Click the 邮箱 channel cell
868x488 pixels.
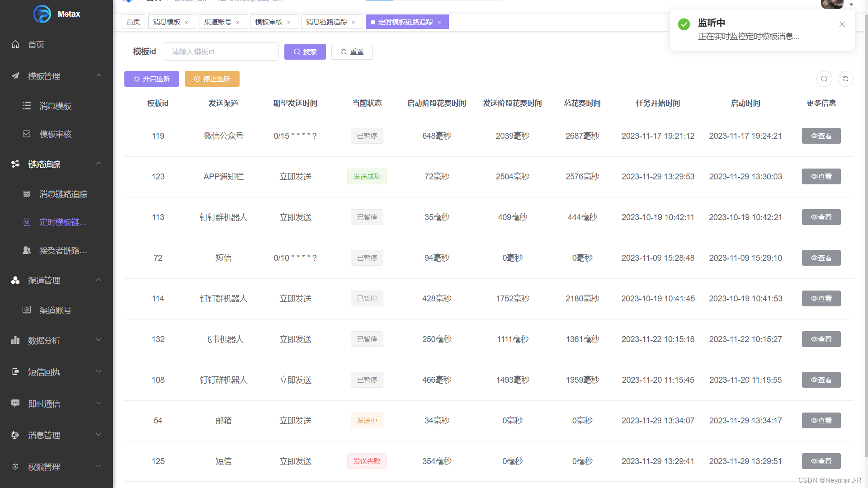[223, 420]
